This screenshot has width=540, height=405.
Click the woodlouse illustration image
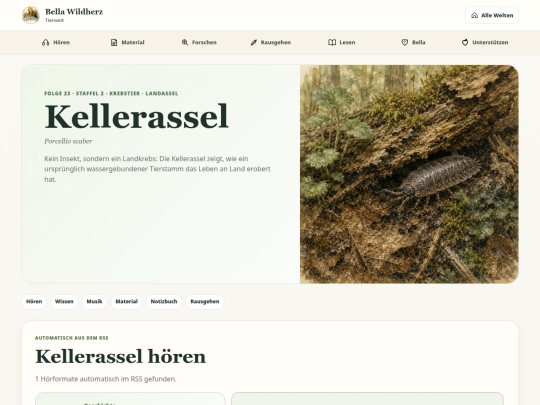click(409, 174)
